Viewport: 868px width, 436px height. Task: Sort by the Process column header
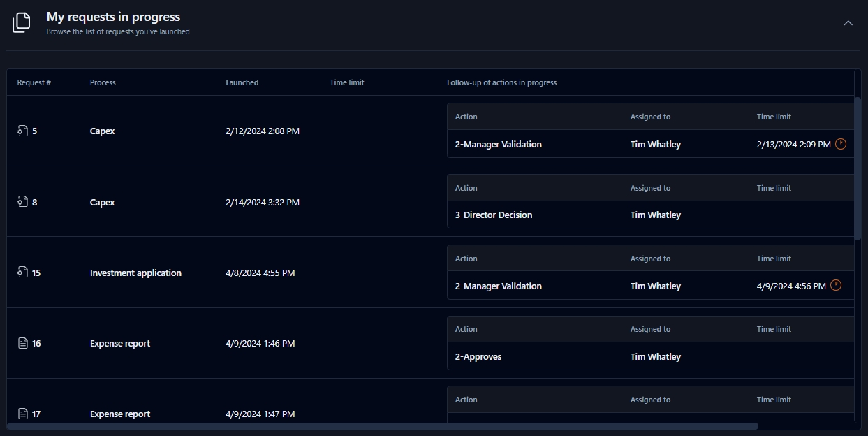coord(103,82)
